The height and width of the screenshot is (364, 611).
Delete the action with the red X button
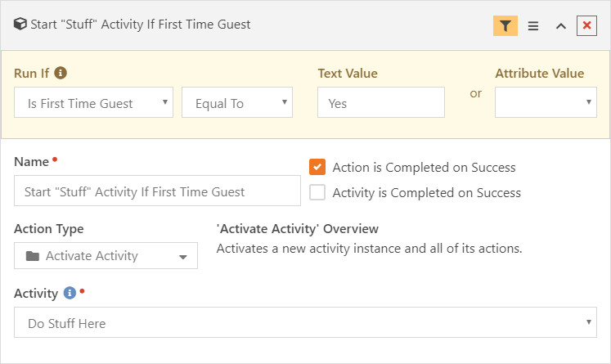(586, 25)
